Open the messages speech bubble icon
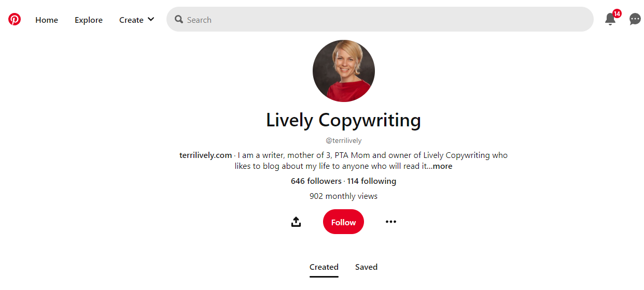644x290 pixels. 635,20
